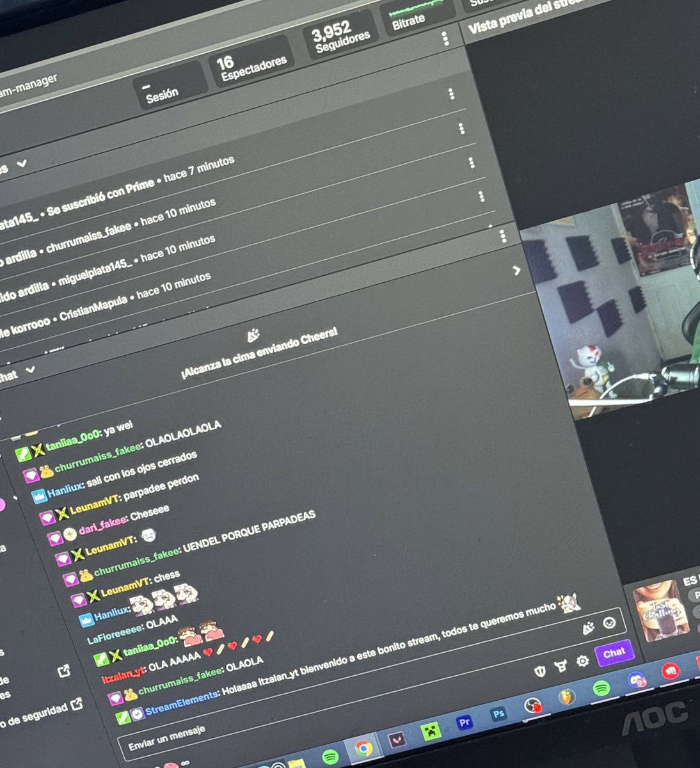Send message with purple Chat button
This screenshot has width=700, height=768.
click(614, 653)
